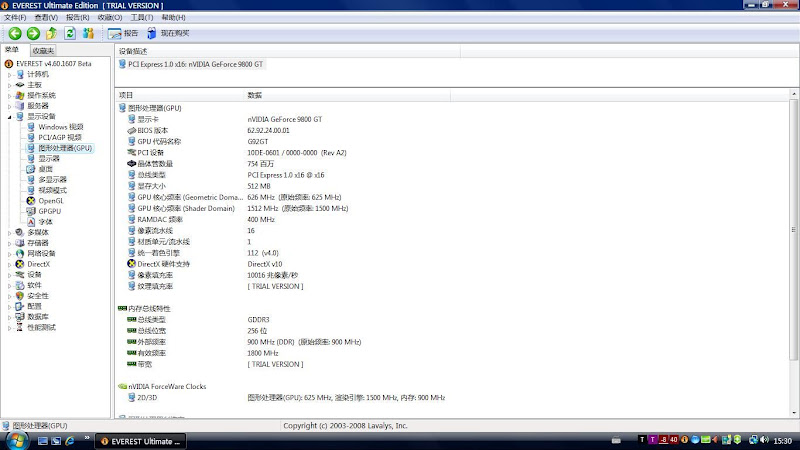Open the 文件(F) menu
The image size is (800, 450).
click(x=15, y=17)
